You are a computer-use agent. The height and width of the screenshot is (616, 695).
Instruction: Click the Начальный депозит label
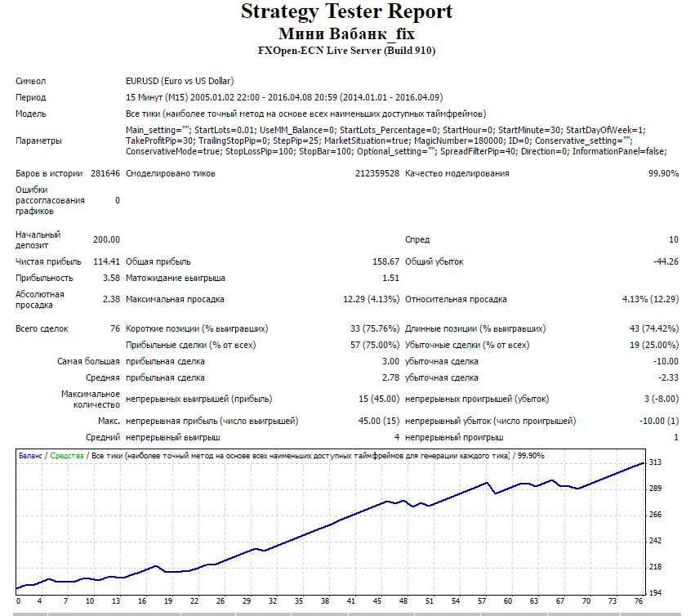click(38, 240)
